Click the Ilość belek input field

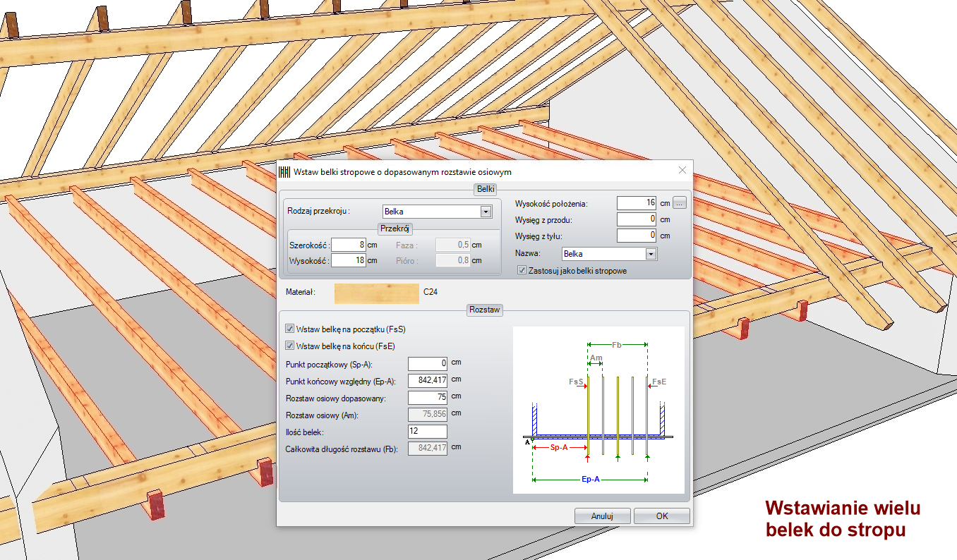tap(427, 432)
